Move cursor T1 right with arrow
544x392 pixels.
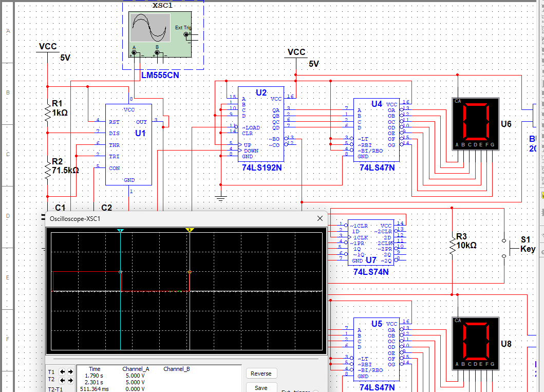[70, 372]
